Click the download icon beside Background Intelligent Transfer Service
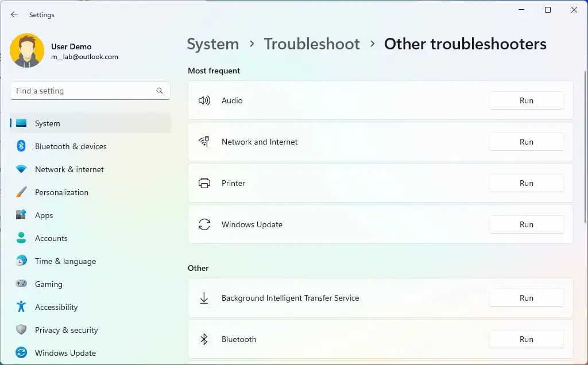The width and height of the screenshot is (588, 365). tap(204, 298)
